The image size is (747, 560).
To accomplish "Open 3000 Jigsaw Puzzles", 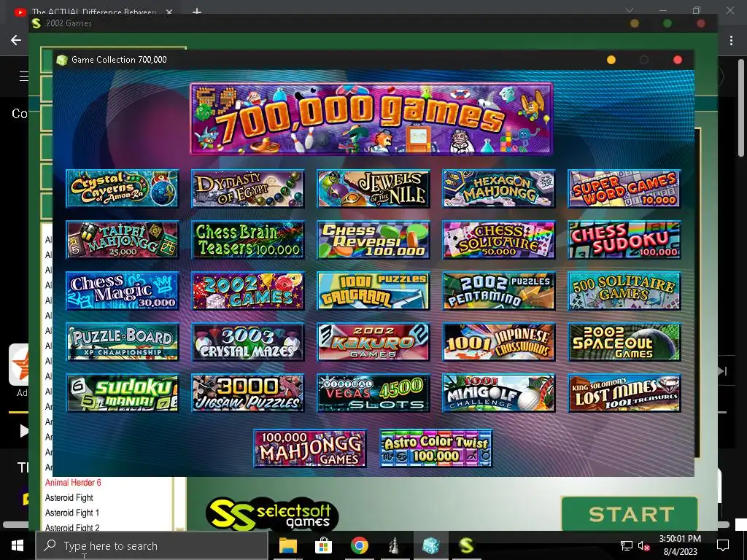I will coord(248,393).
